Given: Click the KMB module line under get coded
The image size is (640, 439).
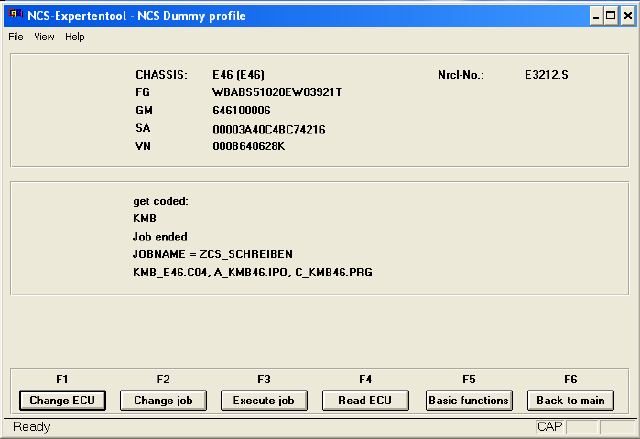Looking at the screenshot, I should coord(145,218).
